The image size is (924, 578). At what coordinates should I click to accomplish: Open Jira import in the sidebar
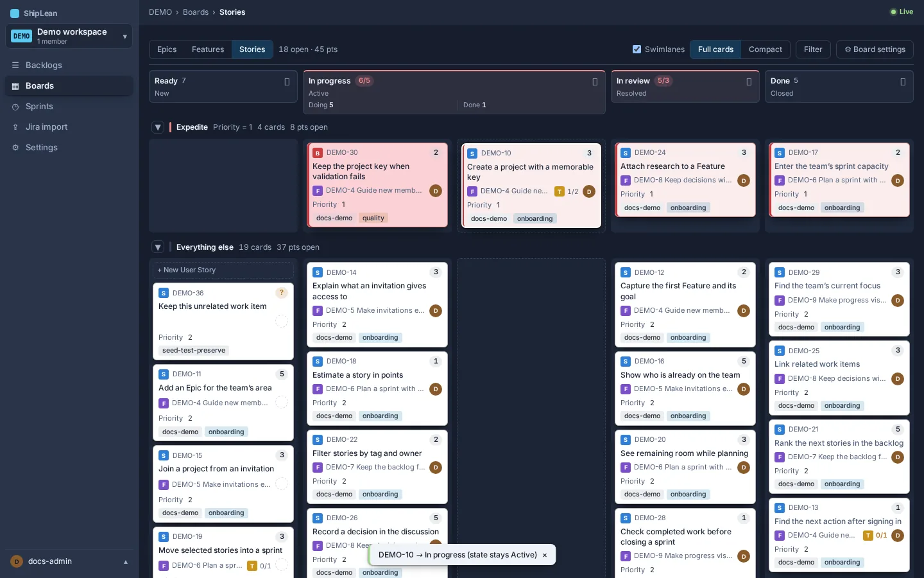pos(69,127)
